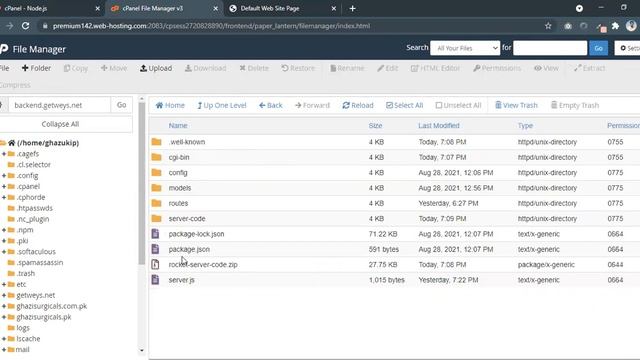The height and width of the screenshot is (360, 640).
Task: Click the package-lock.json file icon
Action: pyautogui.click(x=155, y=234)
